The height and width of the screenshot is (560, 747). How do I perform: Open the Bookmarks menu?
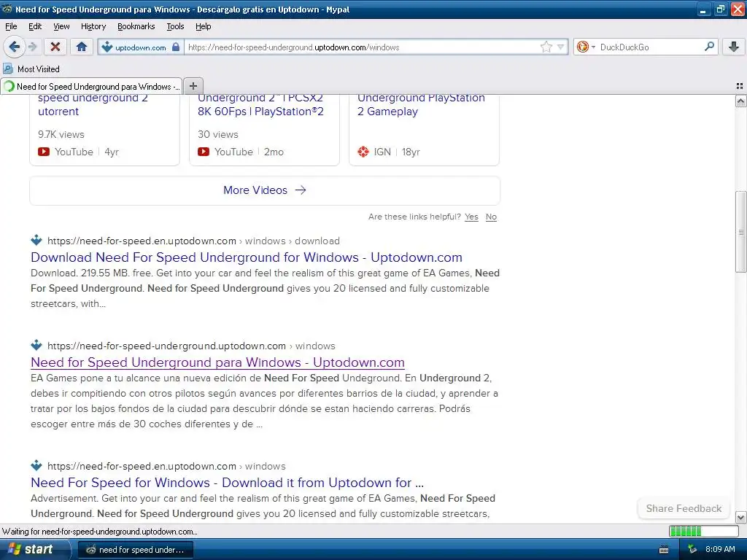coord(136,26)
